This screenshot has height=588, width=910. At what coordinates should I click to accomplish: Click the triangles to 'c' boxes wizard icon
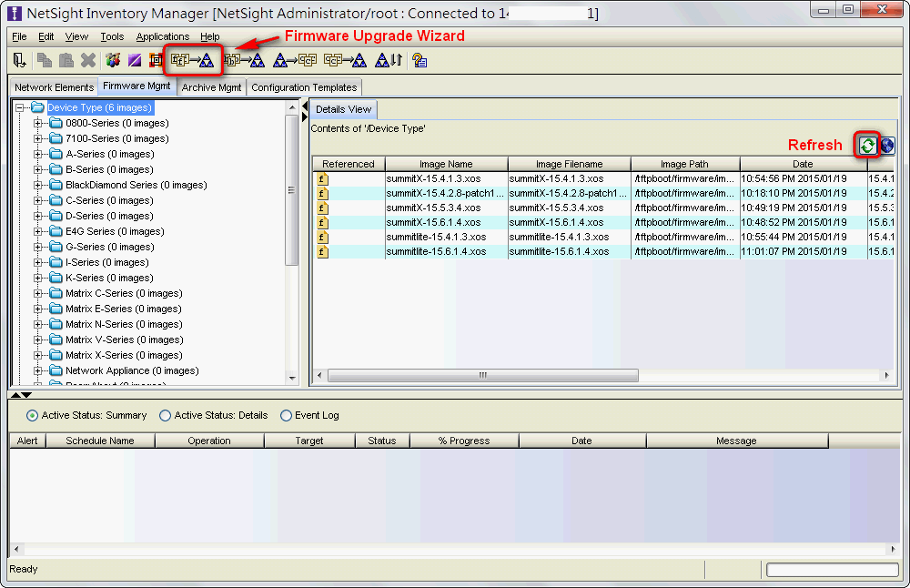[x=295, y=60]
